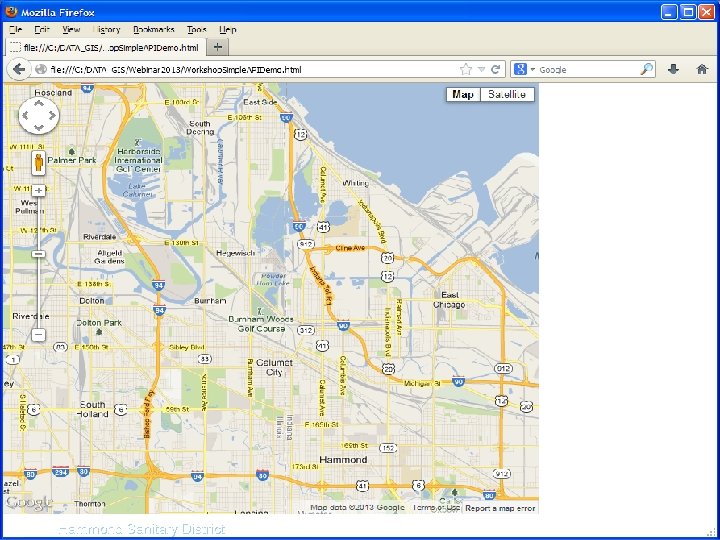Expand the URL history dropdown arrow
720x540 pixels.
pyautogui.click(x=481, y=69)
